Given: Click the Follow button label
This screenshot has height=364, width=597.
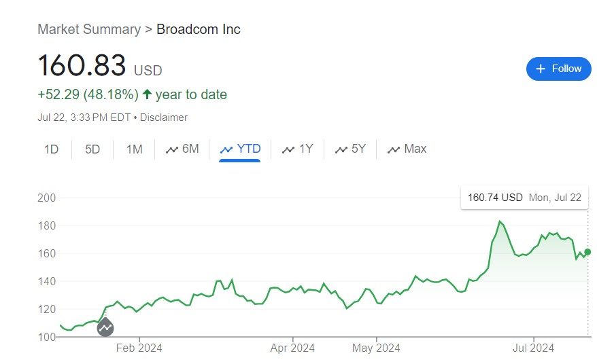Looking at the screenshot, I should pos(566,69).
